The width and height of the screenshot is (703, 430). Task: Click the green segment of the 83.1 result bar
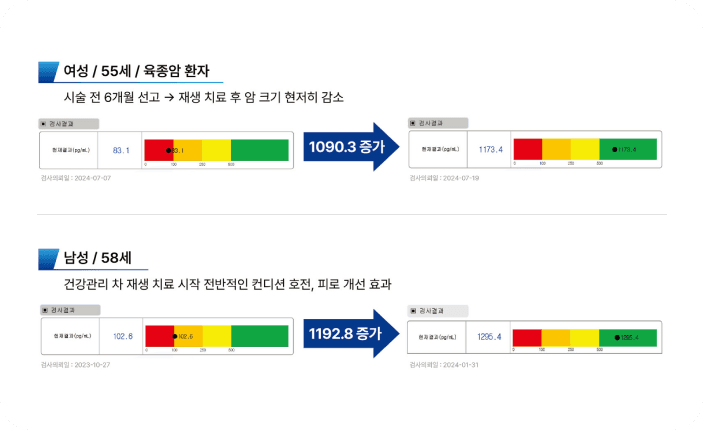(259, 150)
